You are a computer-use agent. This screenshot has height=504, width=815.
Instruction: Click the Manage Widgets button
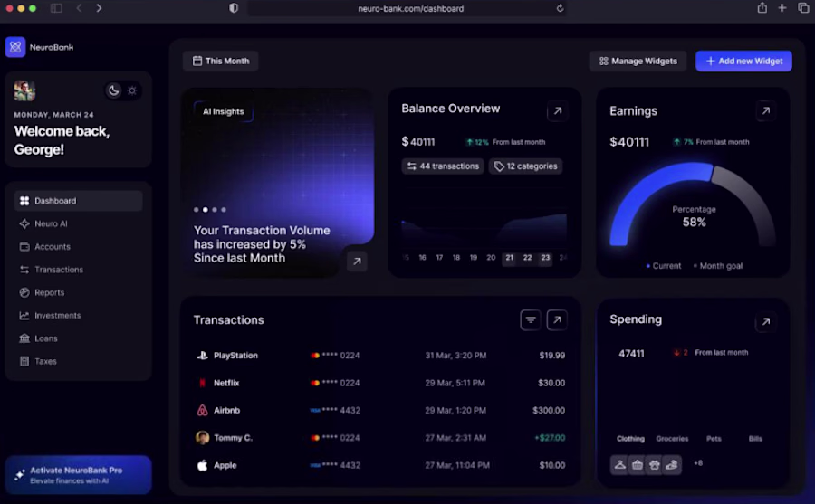pyautogui.click(x=638, y=61)
